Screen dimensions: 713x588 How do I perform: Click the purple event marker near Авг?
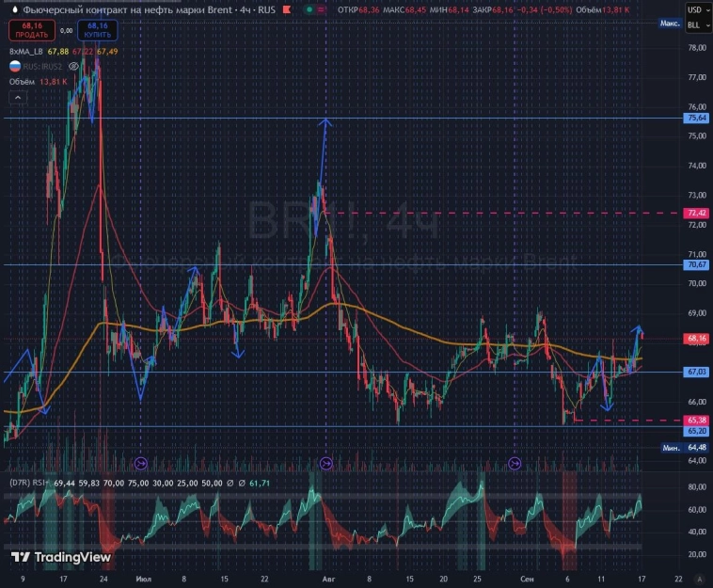point(325,462)
